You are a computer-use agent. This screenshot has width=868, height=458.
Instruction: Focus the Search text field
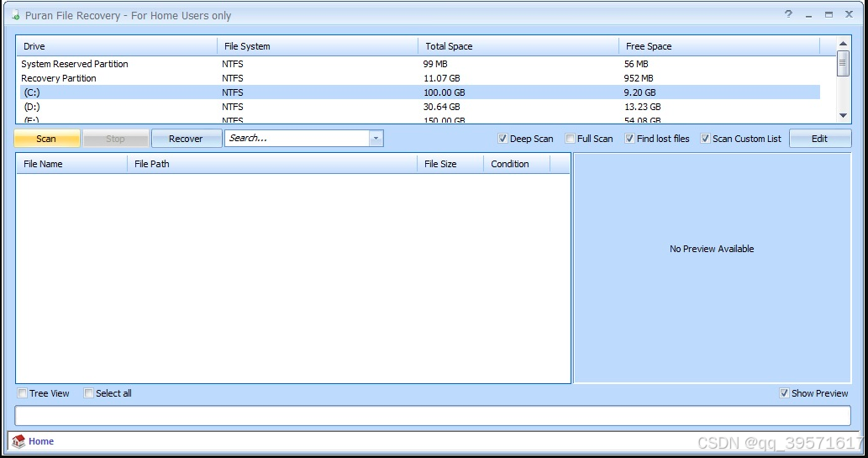297,139
